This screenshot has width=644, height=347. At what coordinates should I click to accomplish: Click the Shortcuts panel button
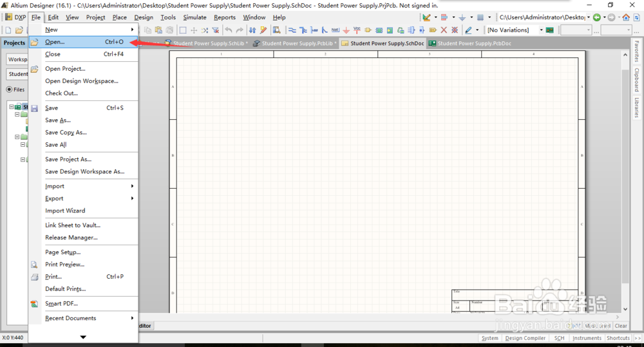click(x=618, y=338)
